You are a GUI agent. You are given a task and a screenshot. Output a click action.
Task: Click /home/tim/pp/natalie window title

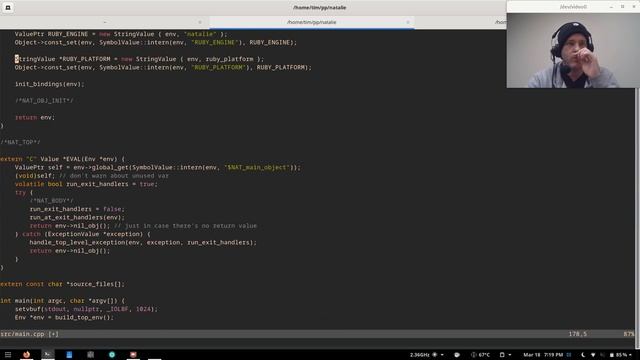coord(320,7)
